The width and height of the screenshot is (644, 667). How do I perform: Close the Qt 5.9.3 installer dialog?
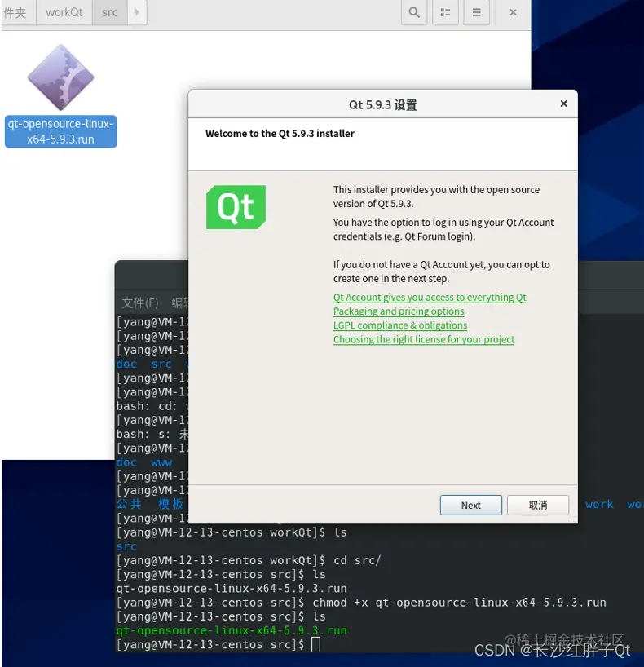[x=563, y=104]
